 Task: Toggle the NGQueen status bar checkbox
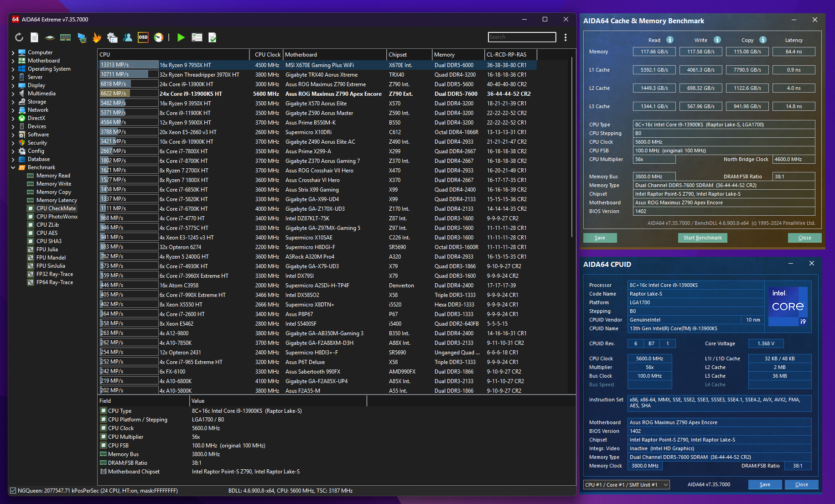coord(13,491)
